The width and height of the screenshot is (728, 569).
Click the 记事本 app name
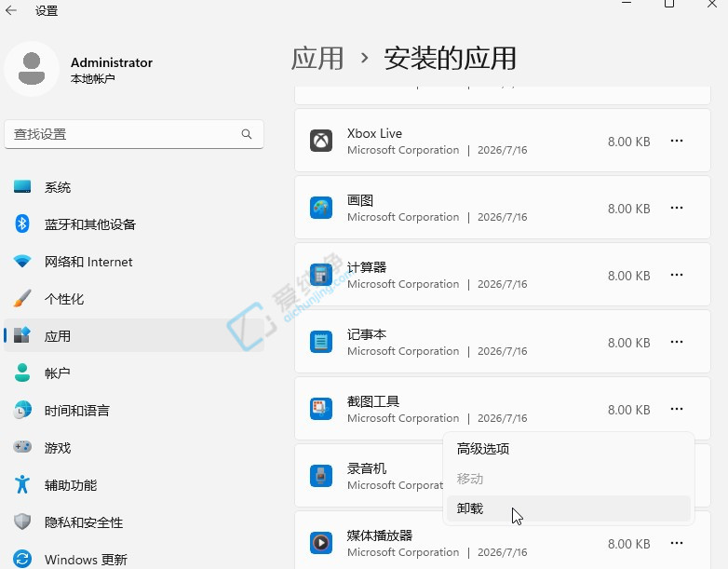(366, 334)
